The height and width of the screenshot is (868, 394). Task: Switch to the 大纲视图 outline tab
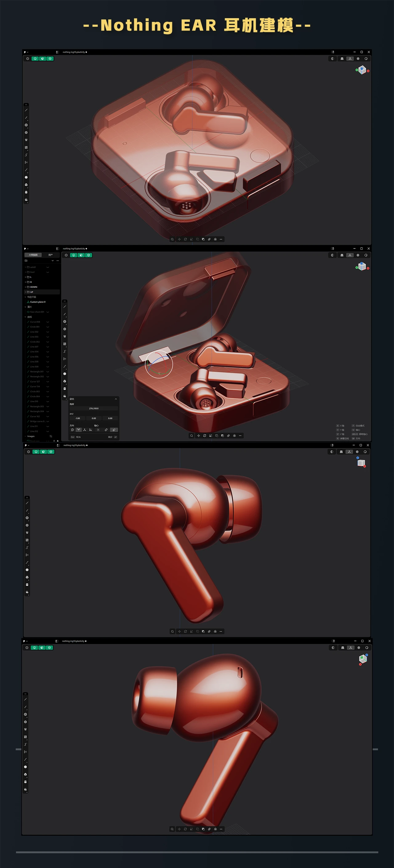tap(33, 255)
